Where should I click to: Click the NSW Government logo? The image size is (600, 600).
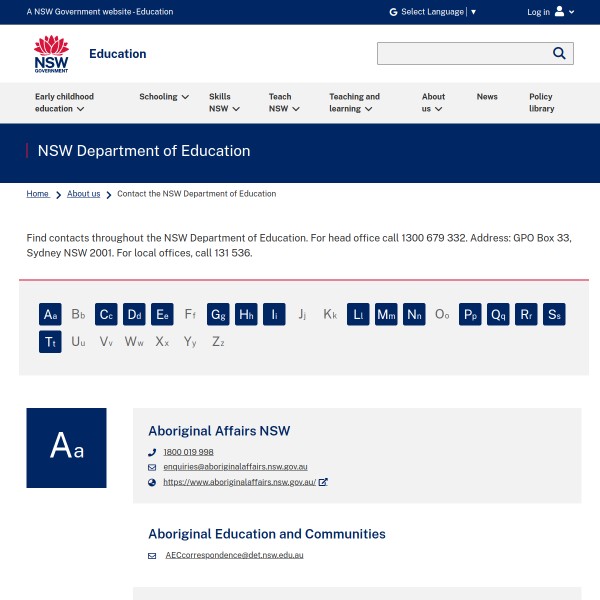51,54
